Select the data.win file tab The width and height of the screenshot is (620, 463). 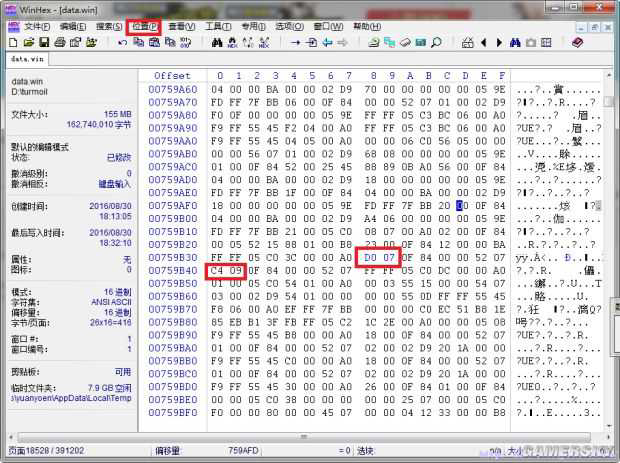[x=29, y=59]
